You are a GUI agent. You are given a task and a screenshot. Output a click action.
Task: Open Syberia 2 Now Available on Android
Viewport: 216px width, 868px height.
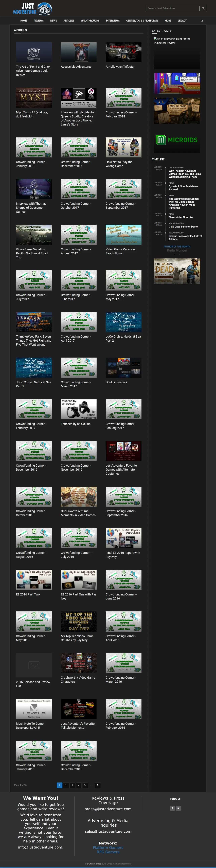(x=184, y=188)
